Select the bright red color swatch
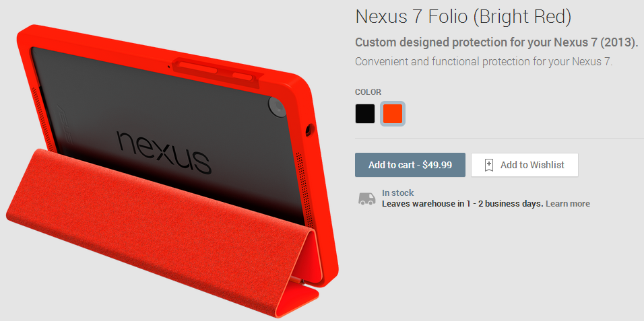This screenshot has height=321, width=644. pyautogui.click(x=393, y=114)
